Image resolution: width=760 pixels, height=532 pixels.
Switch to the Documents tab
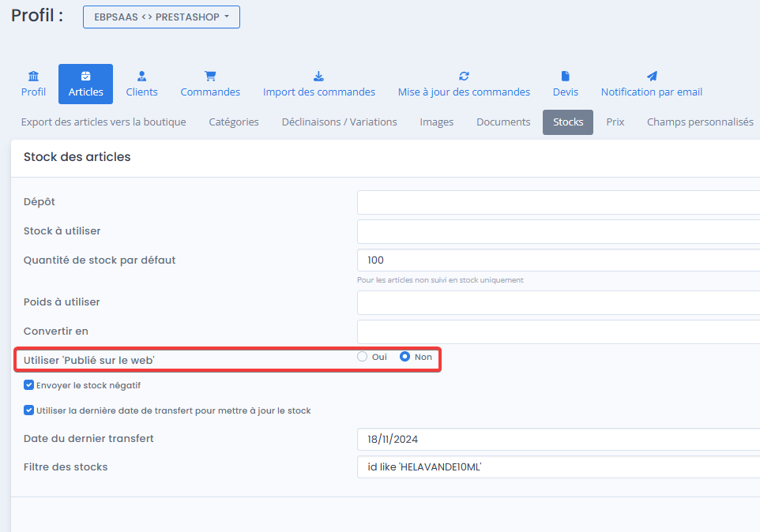click(503, 122)
